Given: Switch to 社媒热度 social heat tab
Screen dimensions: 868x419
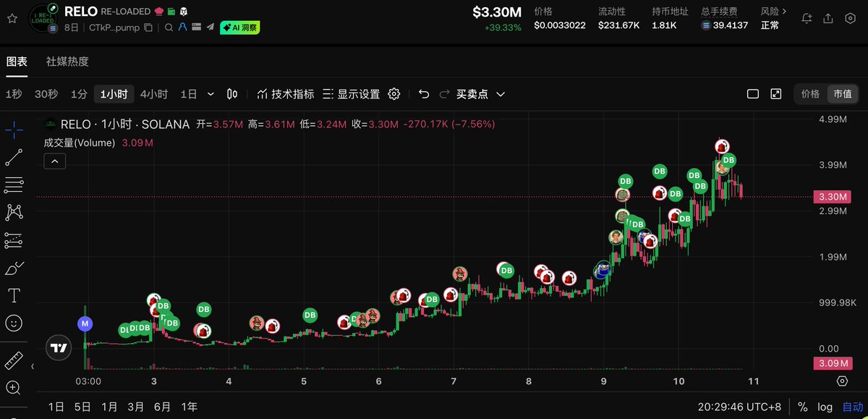Looking at the screenshot, I should coord(67,62).
